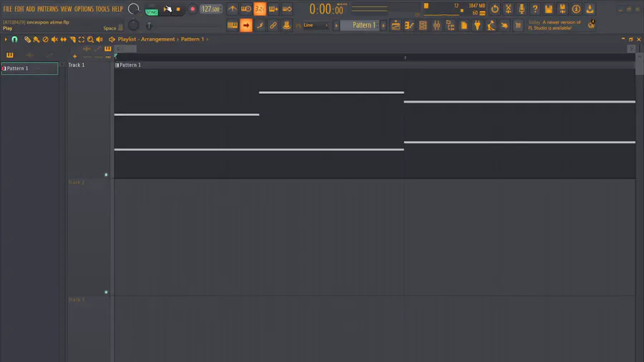Click the question mark help icon
644x362 pixels.
[535, 9]
